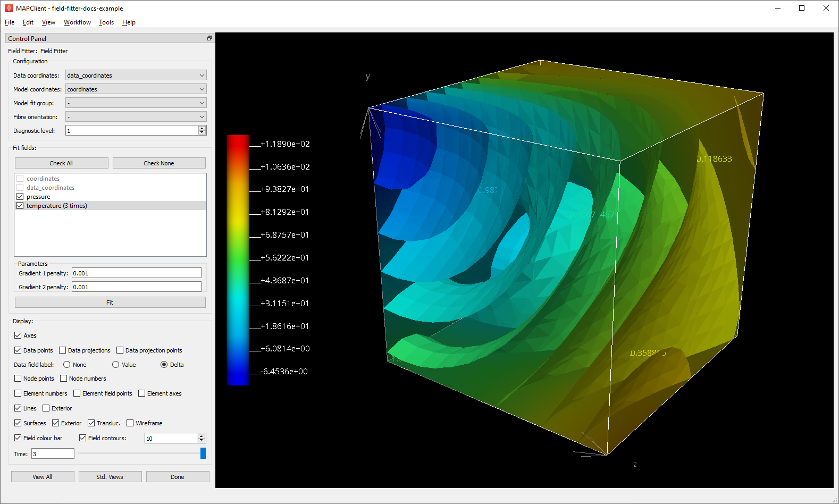Viewport: 839px width, 504px height.
Task: Toggle the Axes display checkbox
Action: (18, 335)
